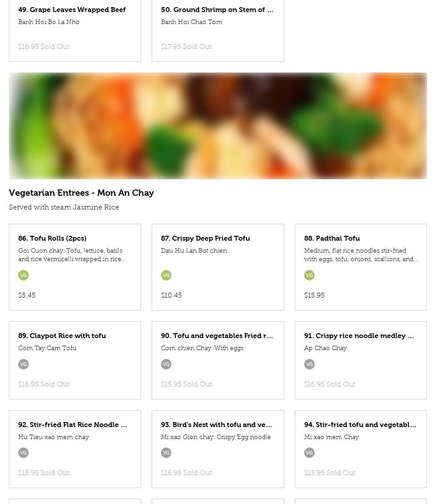Select 93. Bird's Nest with tofu card

coord(217,449)
